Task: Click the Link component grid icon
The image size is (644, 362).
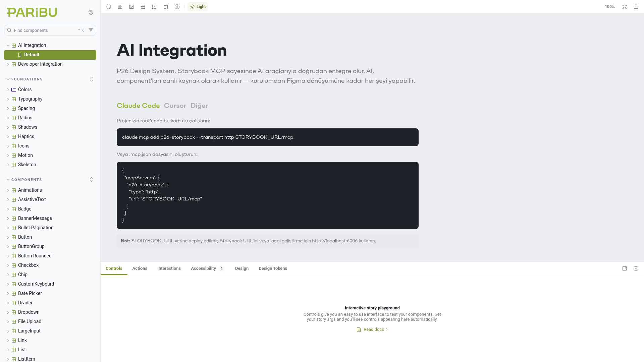Action: tap(14, 340)
